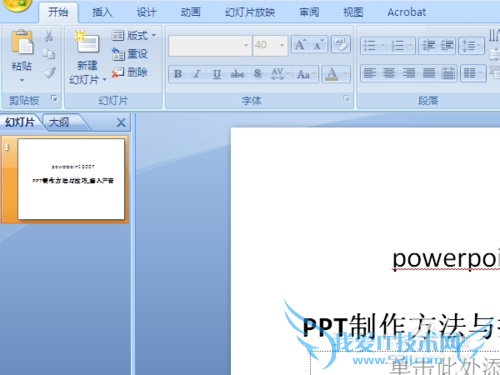Expand the 新建幻灯片 dropdown arrow

(104, 80)
